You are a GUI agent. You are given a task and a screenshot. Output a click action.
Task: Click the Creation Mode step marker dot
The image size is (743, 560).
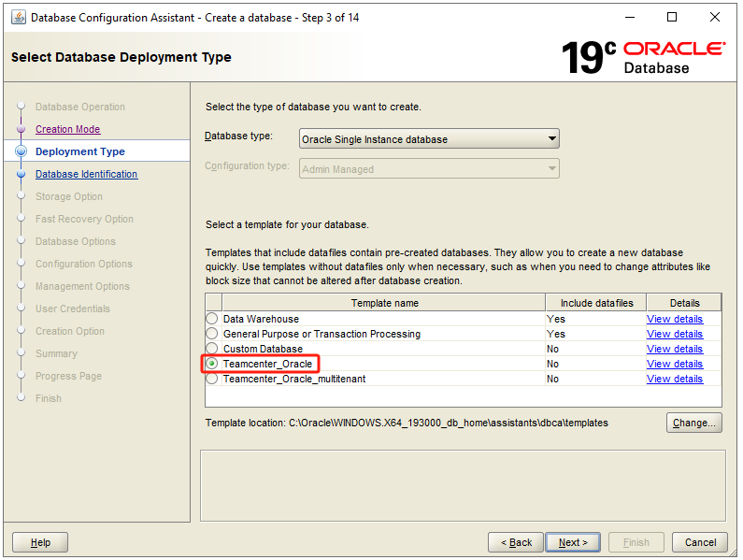click(21, 129)
